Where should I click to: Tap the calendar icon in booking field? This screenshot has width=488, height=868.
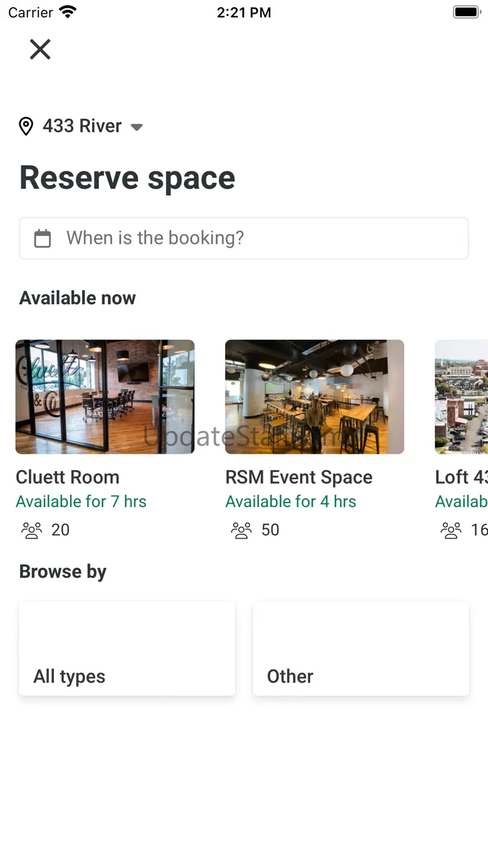point(43,238)
